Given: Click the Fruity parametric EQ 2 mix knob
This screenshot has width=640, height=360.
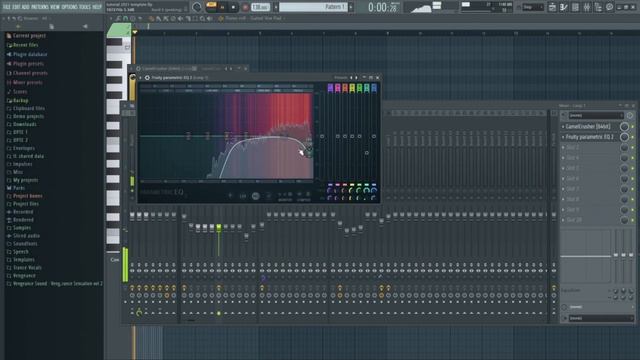Looking at the screenshot, I should click(x=624, y=137).
